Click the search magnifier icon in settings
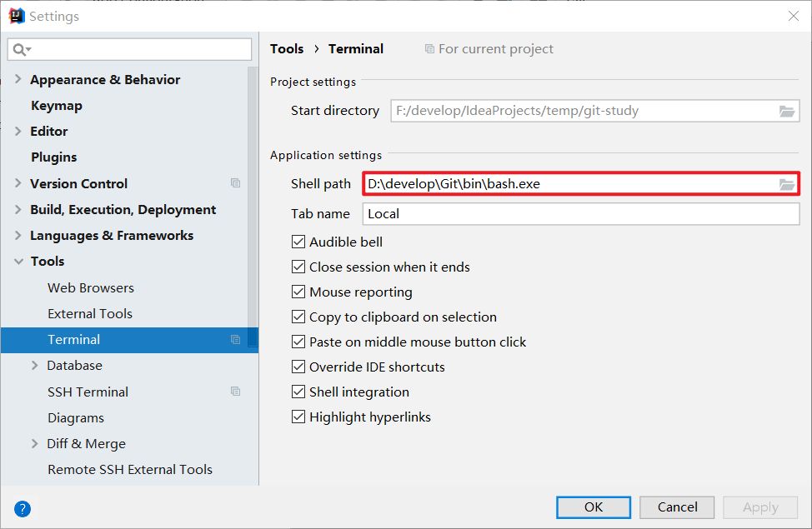Screen dimensions: 812x529 [19, 50]
